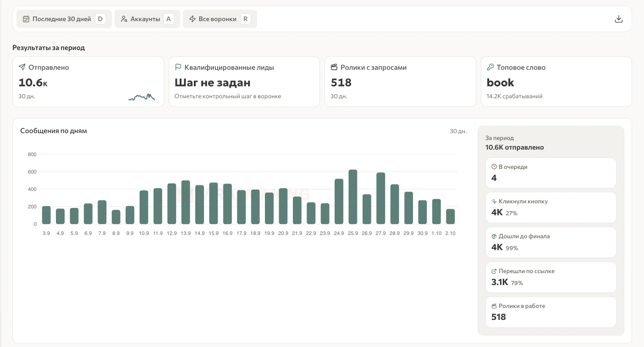Click the external link icon beside 'Перешли по ссылке'
644x347 pixels.
pos(494,271)
